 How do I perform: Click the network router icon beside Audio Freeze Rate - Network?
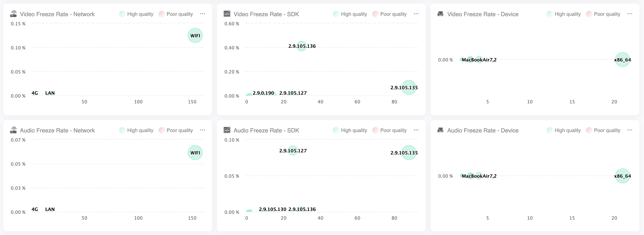point(13,130)
